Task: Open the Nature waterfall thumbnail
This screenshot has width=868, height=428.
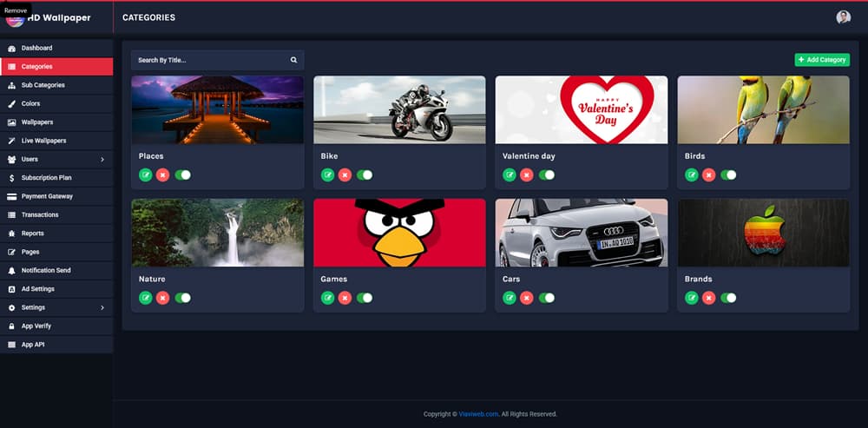Action: click(218, 233)
